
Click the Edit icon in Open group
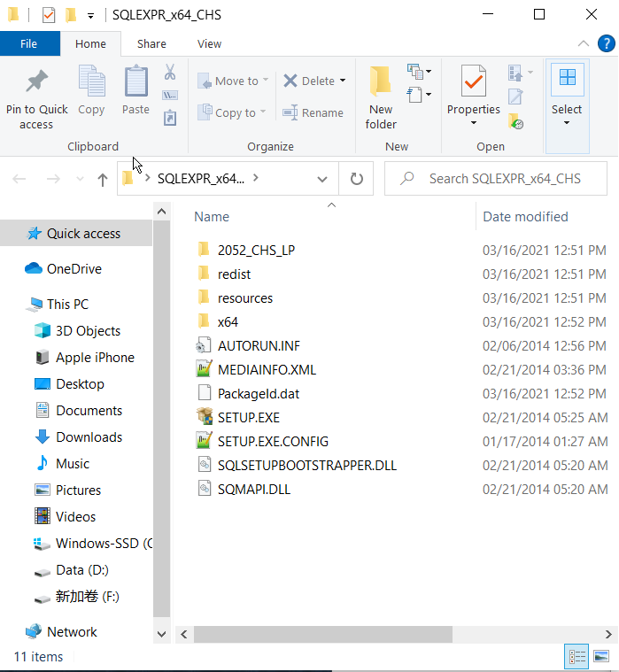click(515, 97)
